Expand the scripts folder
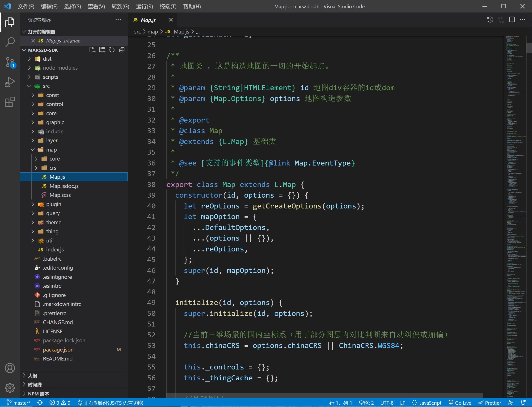Screen dimensions: 532x407 pyautogui.click(x=74, y=77)
